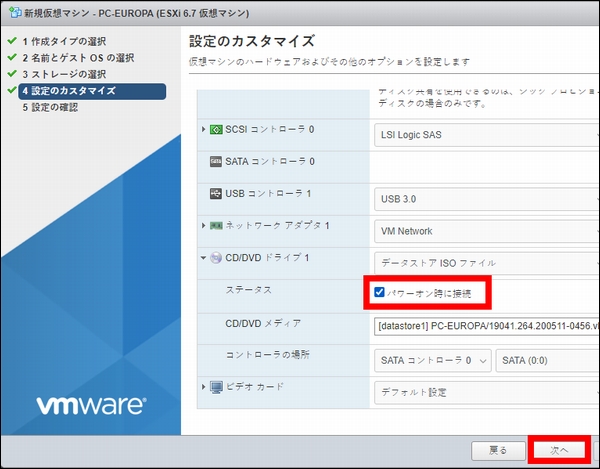Image resolution: width=600 pixels, height=469 pixels.
Task: Click the 設定のカスタマイズ page heading
Action: click(x=252, y=41)
